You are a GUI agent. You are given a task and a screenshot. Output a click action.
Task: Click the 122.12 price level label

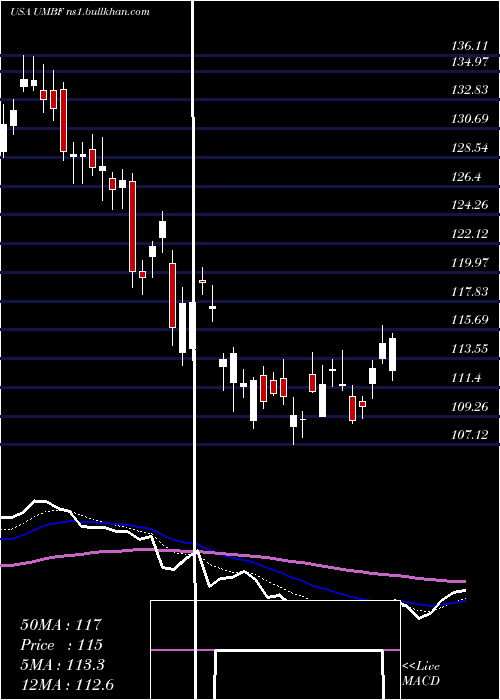click(x=470, y=234)
